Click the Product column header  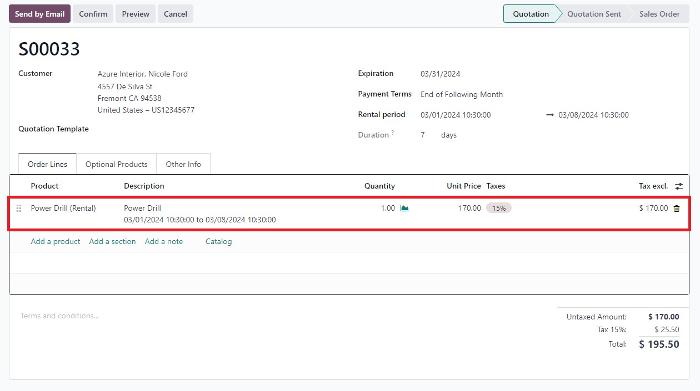pos(44,186)
